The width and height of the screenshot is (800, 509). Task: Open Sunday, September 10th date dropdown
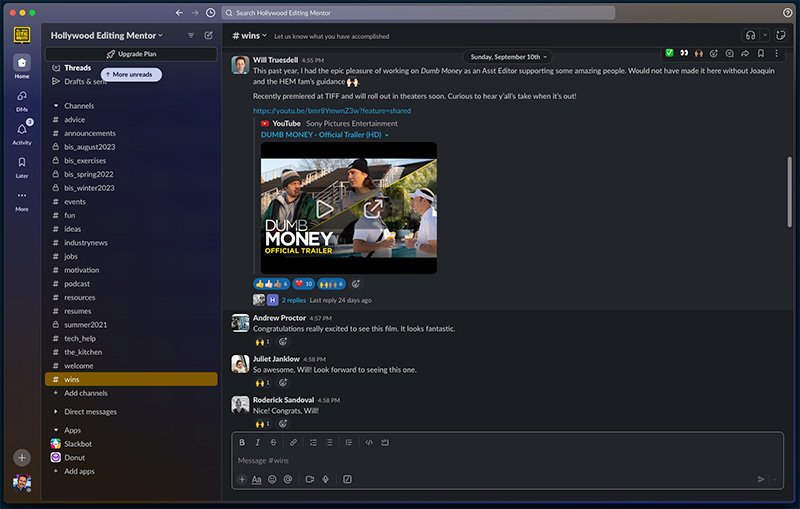[508, 57]
